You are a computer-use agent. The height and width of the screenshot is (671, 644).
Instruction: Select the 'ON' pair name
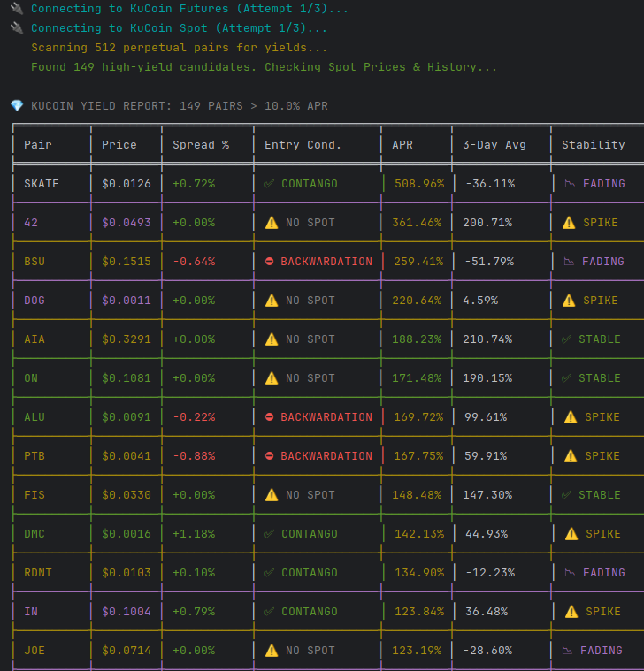click(x=31, y=378)
